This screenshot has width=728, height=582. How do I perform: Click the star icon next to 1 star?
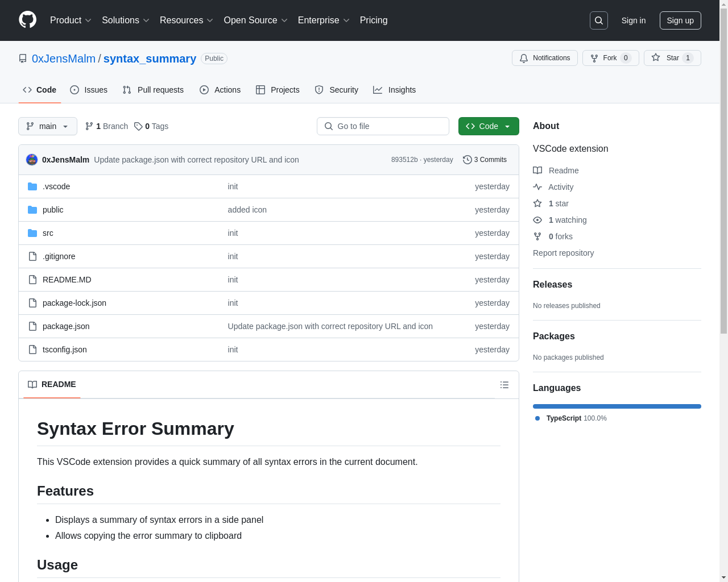537,203
